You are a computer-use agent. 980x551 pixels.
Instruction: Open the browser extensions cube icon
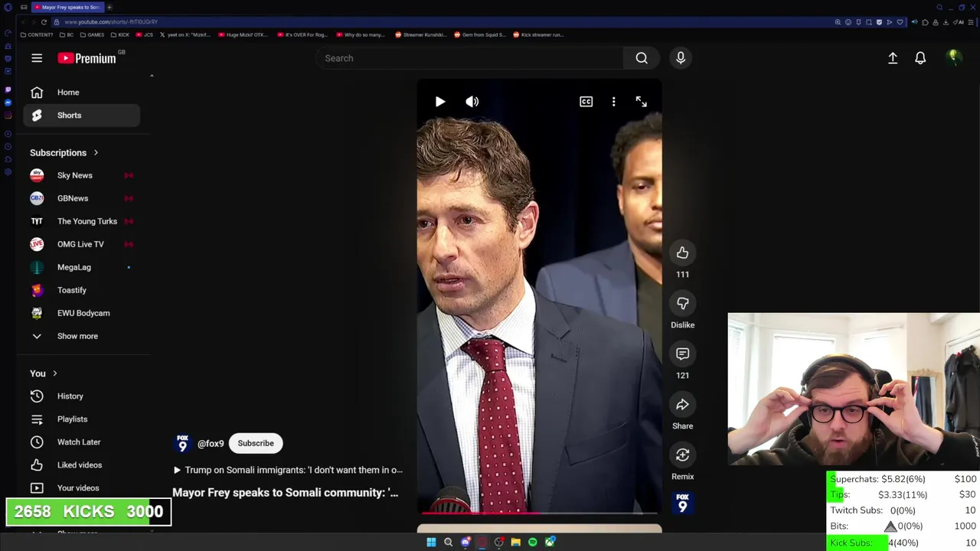926,22
